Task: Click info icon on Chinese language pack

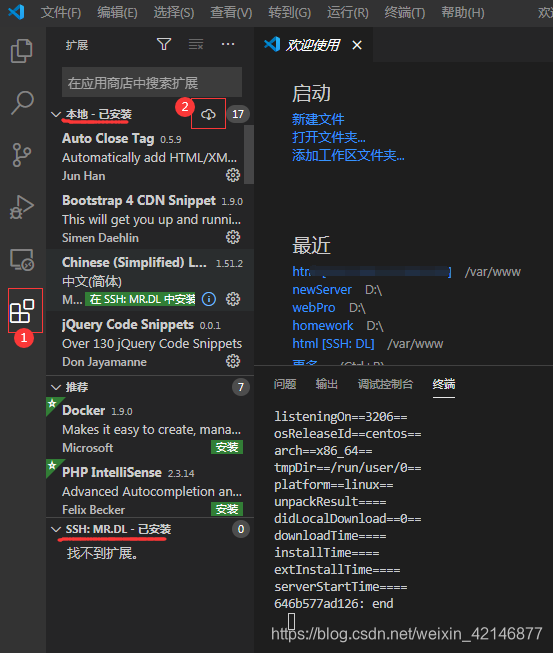Action: [x=209, y=299]
